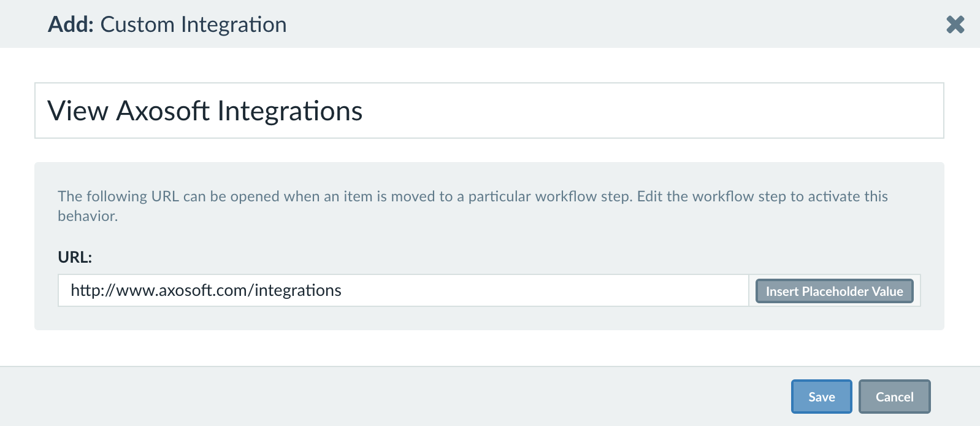Click the Add: Custom Integration header title
Screen dimensions: 980x426
[167, 25]
